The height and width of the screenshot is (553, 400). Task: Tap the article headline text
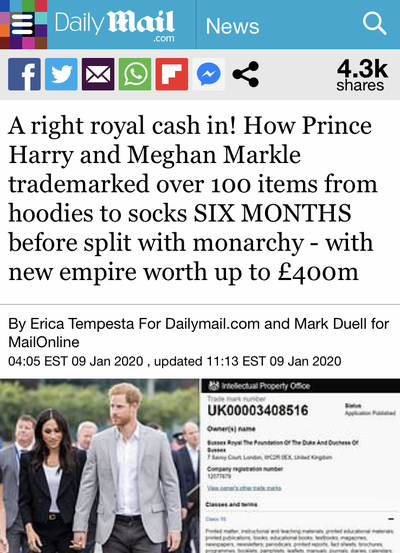click(192, 199)
